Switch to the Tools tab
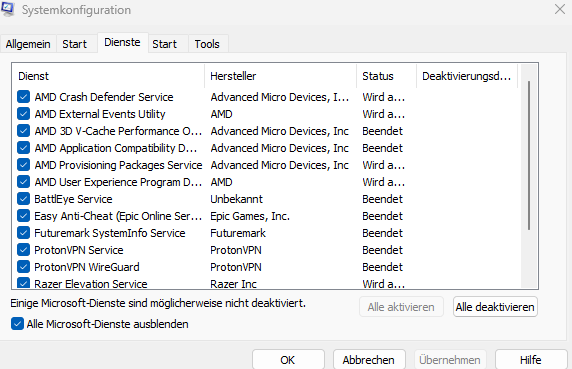The height and width of the screenshot is (369, 572). 207,44
